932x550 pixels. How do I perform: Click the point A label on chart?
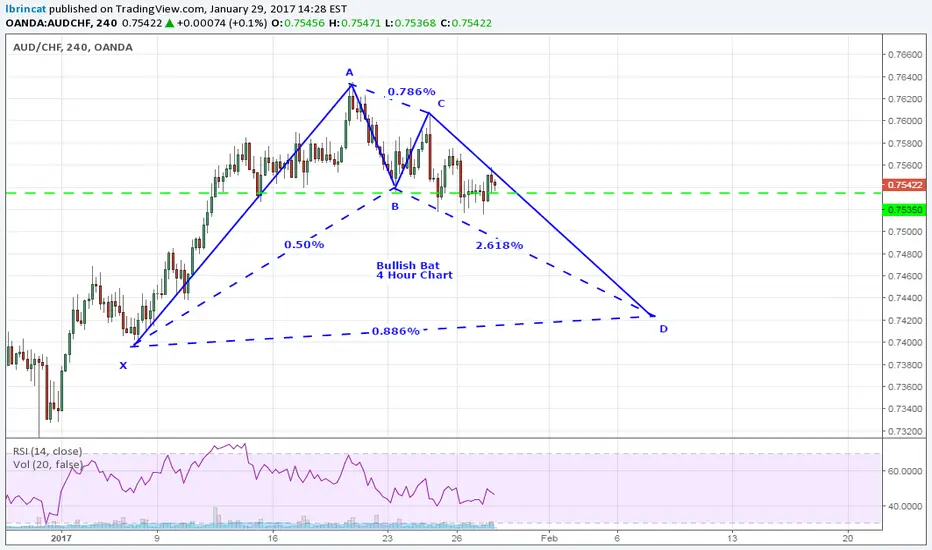point(350,73)
